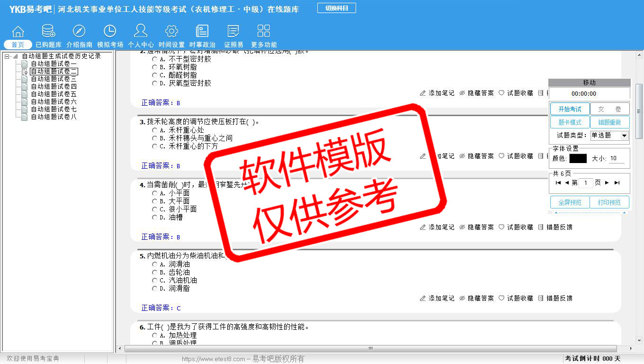Go to last page arrow
The image size is (644, 364).
tap(617, 182)
